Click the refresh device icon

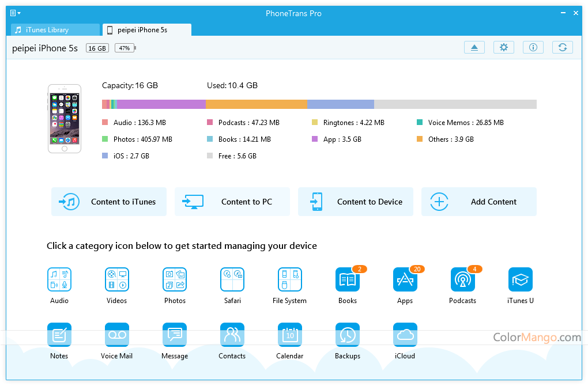[563, 47]
